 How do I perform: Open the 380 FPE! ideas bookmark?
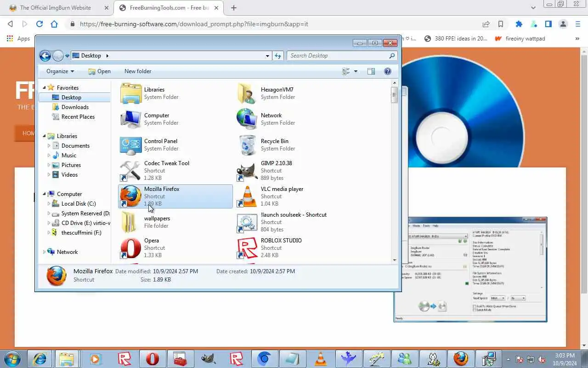(x=456, y=39)
